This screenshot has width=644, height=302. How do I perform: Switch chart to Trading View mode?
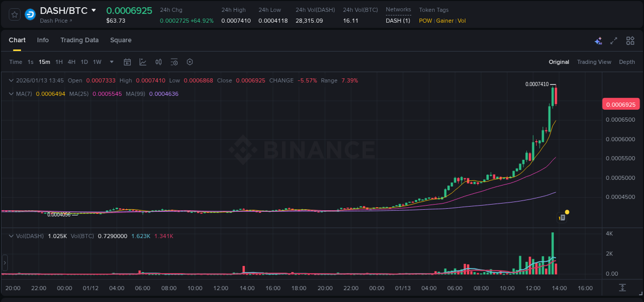click(594, 62)
